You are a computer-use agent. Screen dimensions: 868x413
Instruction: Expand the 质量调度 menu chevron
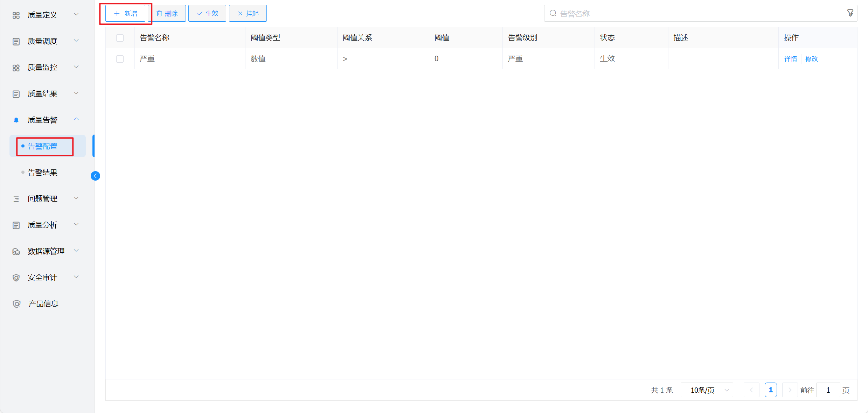76,41
